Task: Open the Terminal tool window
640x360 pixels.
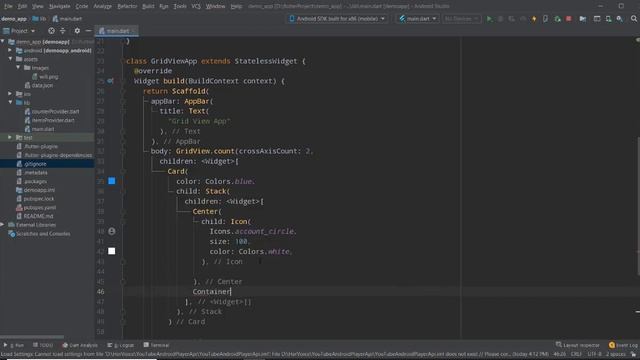Action: [156, 345]
